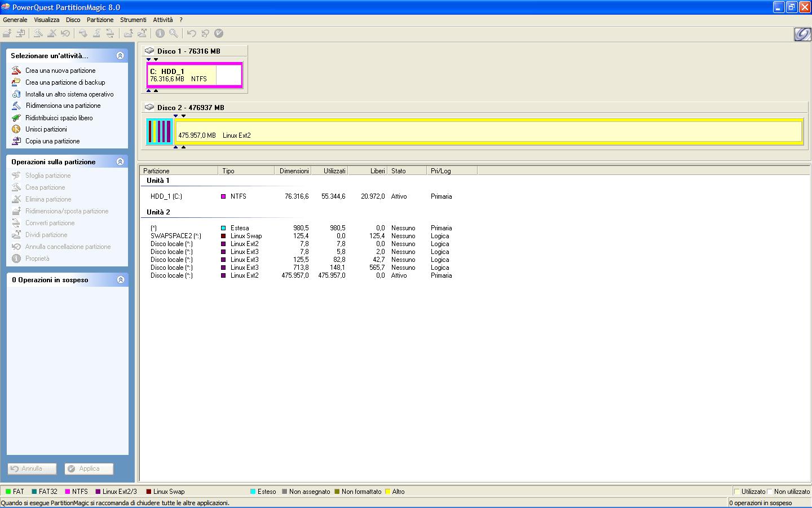812x508 pixels.
Task: Select the 475.957,0 MB Linux Ext2 block in Disco 2 map
Action: 489,132
